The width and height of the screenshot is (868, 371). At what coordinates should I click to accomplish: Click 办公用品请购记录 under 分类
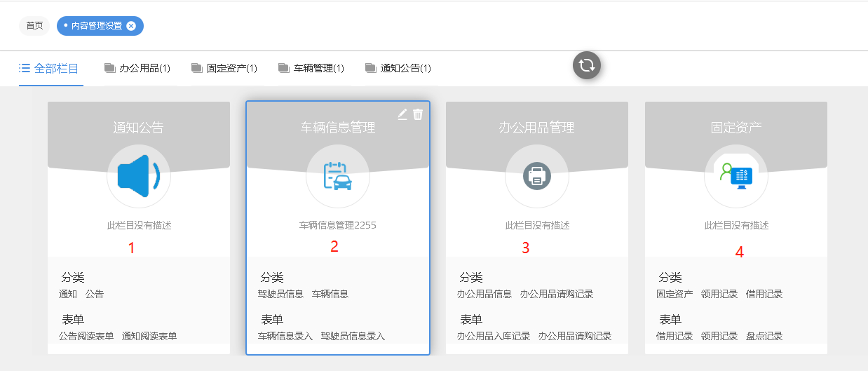click(557, 294)
